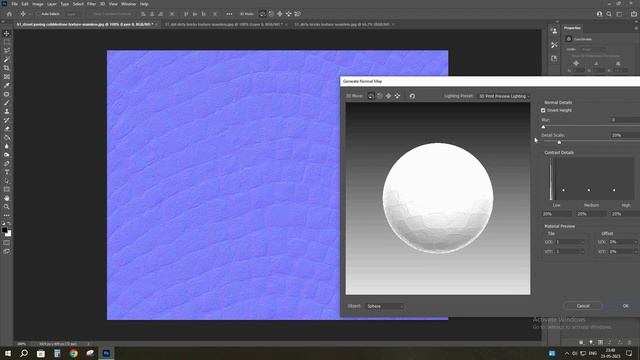Click OK in Generate Normal Map dialog
This screenshot has width=640, height=360.
pyautogui.click(x=625, y=306)
